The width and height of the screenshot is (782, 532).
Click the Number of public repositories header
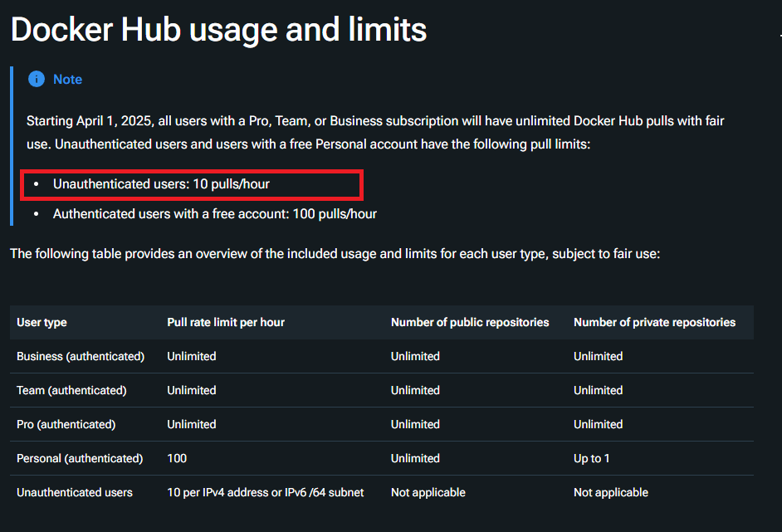point(470,322)
